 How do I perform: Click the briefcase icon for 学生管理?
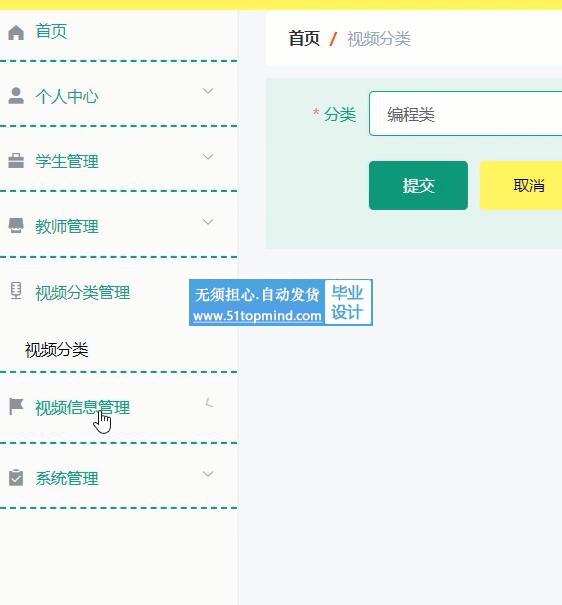(16, 161)
